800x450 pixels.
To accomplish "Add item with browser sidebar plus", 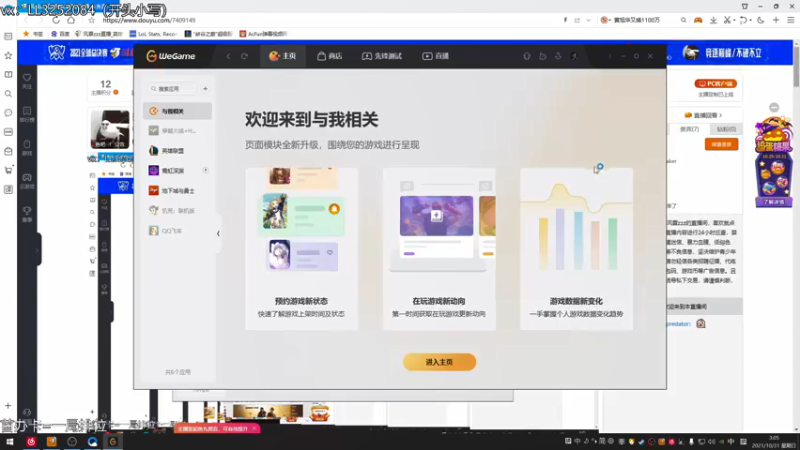I will tap(8, 406).
